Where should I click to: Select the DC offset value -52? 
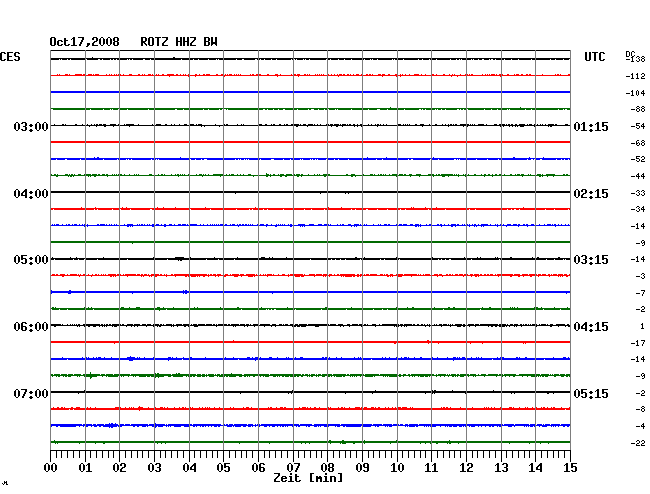coord(638,159)
